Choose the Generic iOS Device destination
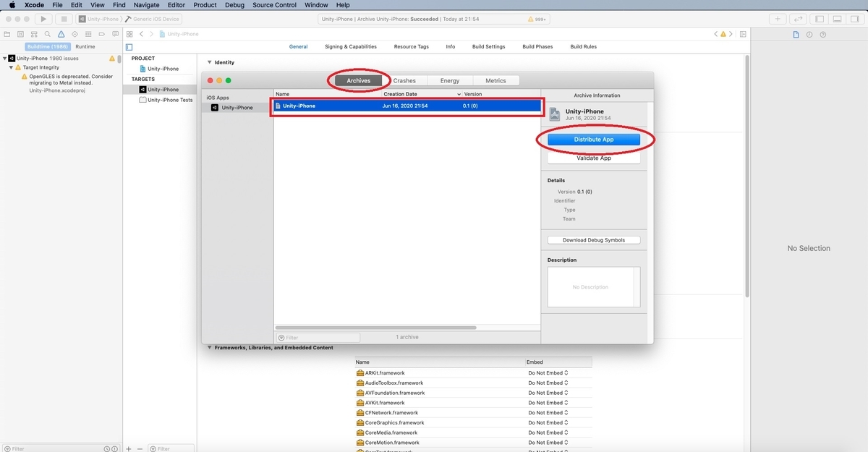The image size is (868, 452). pos(157,19)
